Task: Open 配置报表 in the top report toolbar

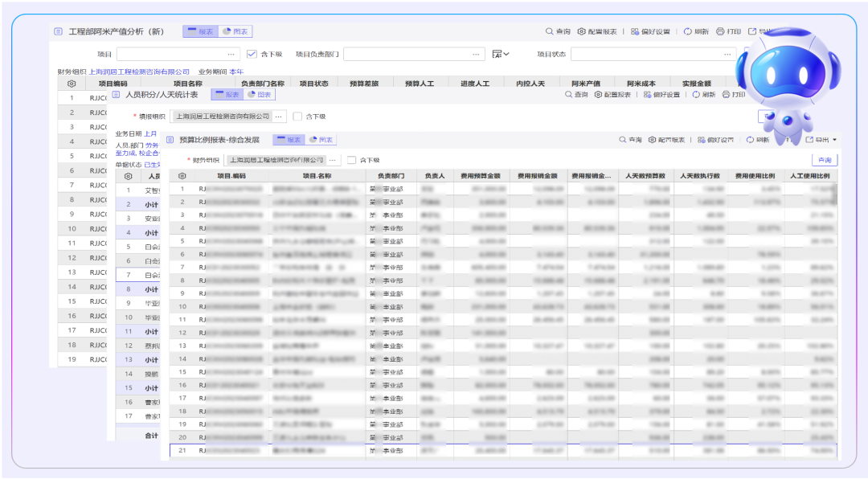Action: click(x=597, y=31)
